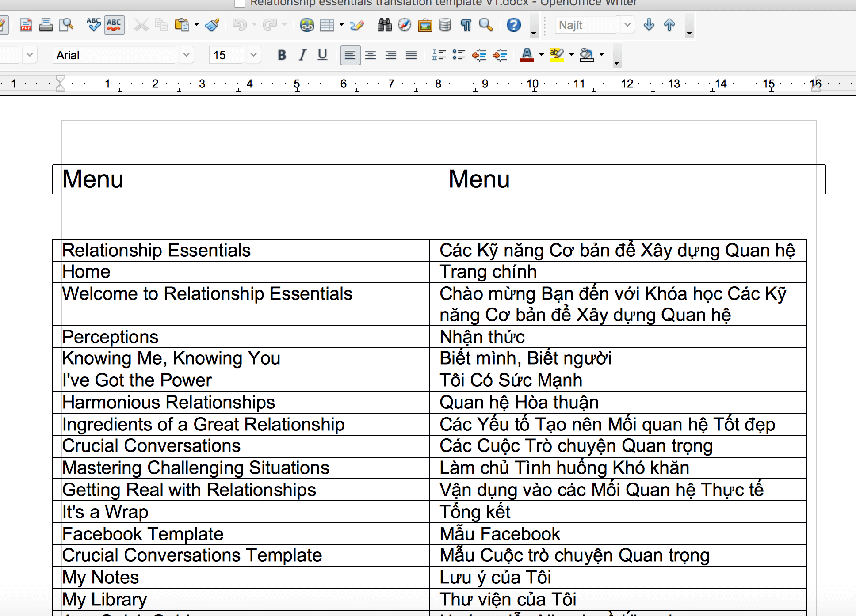Viewport: 856px width, 616px height.
Task: Click the Export as PDF icon
Action: click(26, 25)
